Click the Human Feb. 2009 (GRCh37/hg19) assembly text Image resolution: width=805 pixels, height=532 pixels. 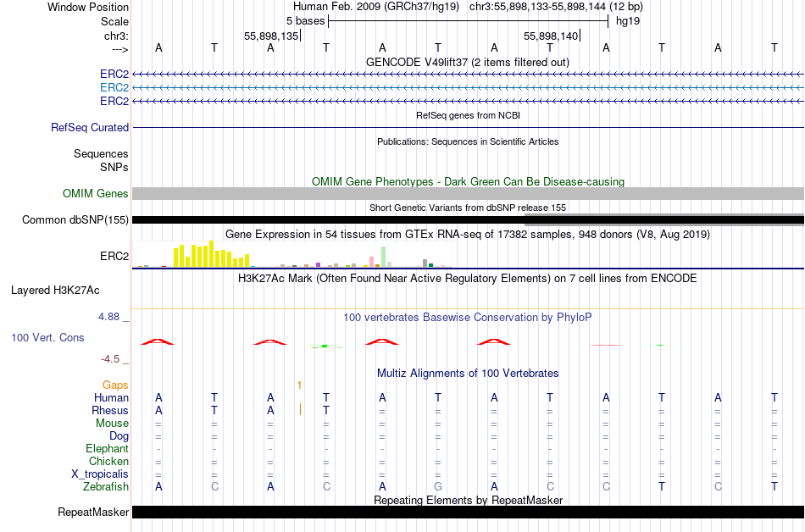(x=375, y=7)
